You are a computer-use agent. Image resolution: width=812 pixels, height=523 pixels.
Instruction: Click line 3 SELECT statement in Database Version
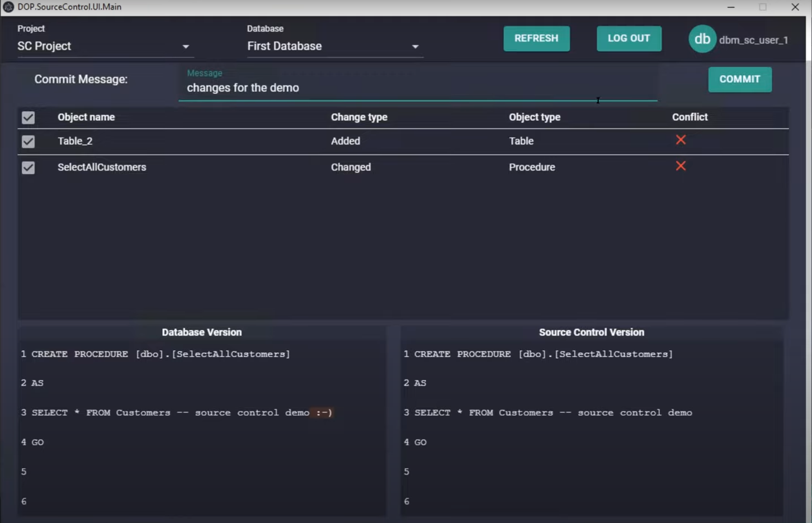pos(182,413)
